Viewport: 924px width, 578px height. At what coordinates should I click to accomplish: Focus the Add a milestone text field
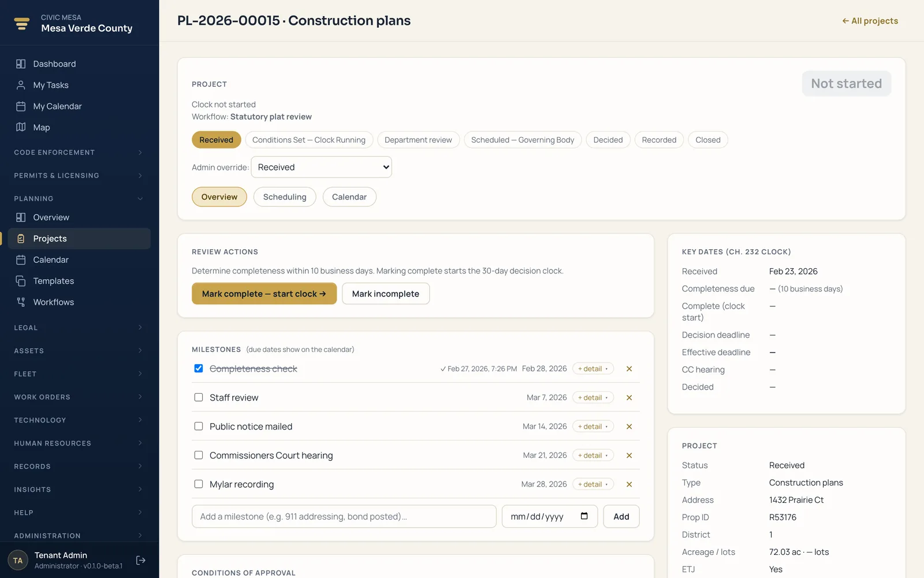(x=344, y=517)
